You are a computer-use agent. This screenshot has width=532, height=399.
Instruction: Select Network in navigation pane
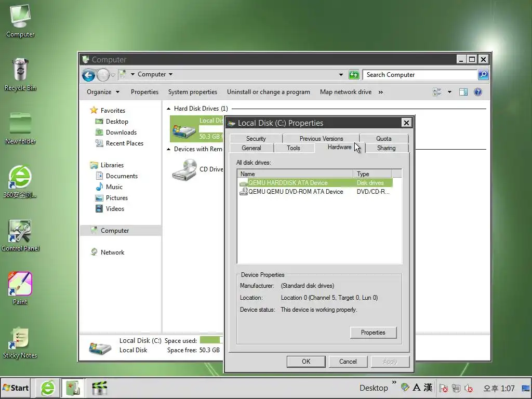(107, 252)
